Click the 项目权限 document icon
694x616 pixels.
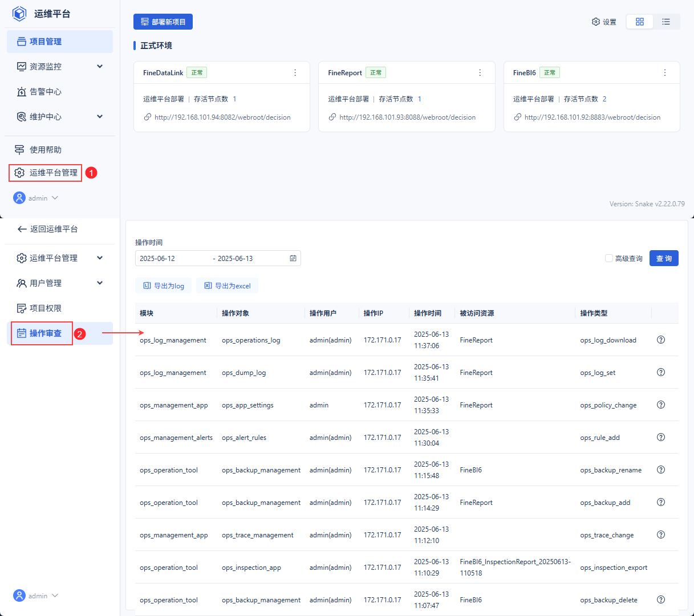22,308
